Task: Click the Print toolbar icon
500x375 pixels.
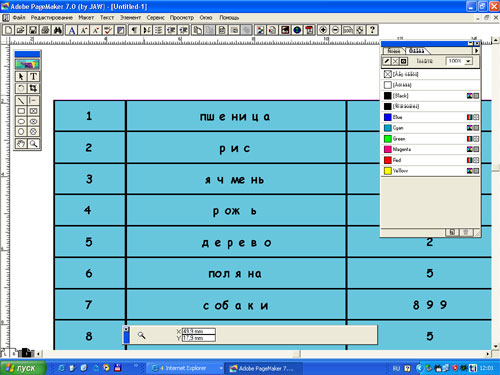Action: pos(45,30)
